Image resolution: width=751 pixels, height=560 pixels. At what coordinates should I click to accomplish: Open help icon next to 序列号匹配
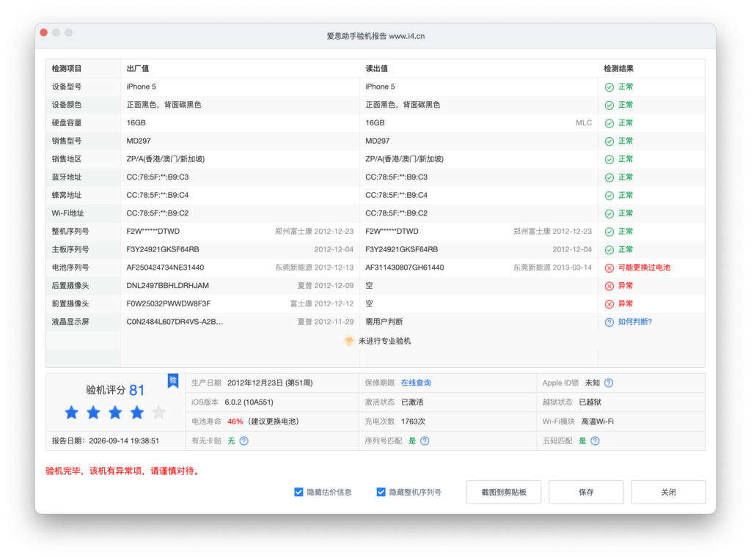click(x=425, y=441)
